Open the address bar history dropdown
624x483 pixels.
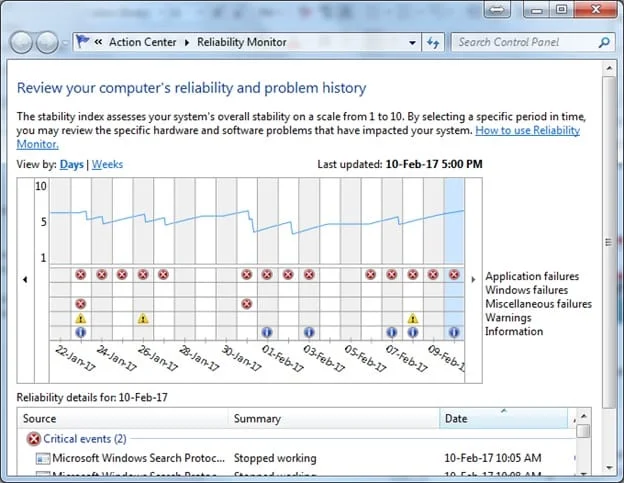click(412, 43)
